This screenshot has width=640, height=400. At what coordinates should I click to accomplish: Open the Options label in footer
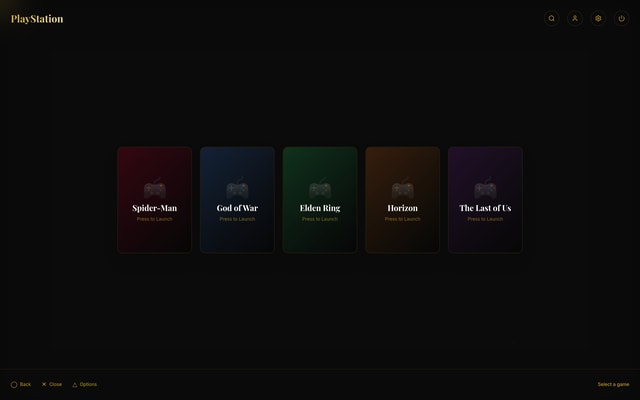click(x=88, y=384)
